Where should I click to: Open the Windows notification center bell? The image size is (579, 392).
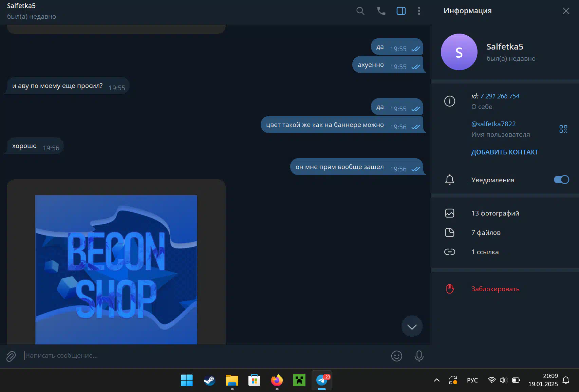[x=566, y=380]
